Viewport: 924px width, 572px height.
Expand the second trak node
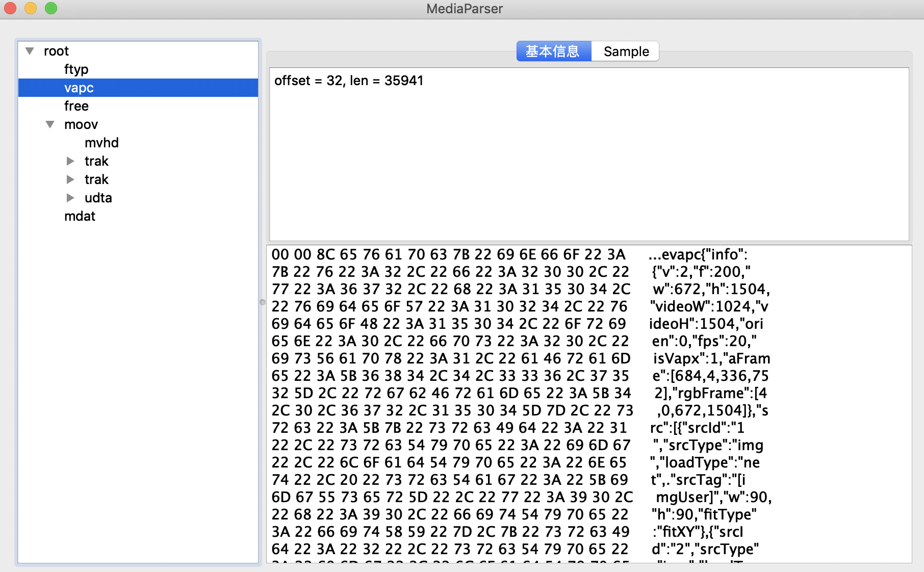70,179
